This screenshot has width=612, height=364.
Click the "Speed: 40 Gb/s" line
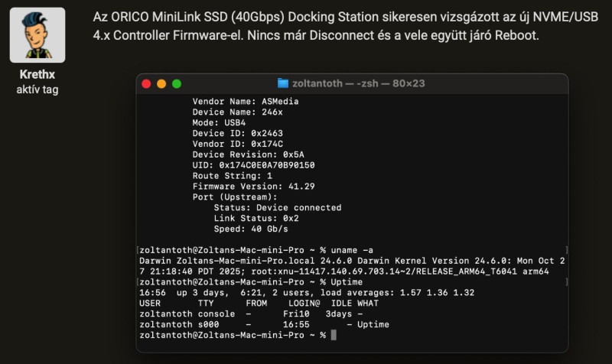[251, 229]
